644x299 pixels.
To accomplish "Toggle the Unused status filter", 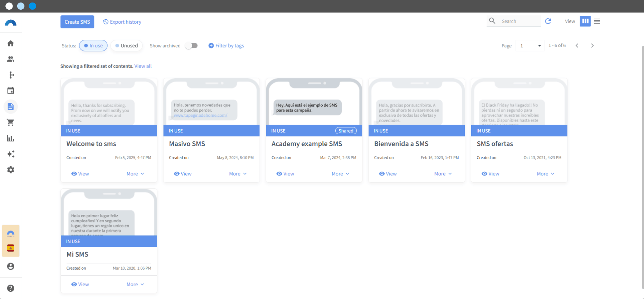I will point(127,45).
